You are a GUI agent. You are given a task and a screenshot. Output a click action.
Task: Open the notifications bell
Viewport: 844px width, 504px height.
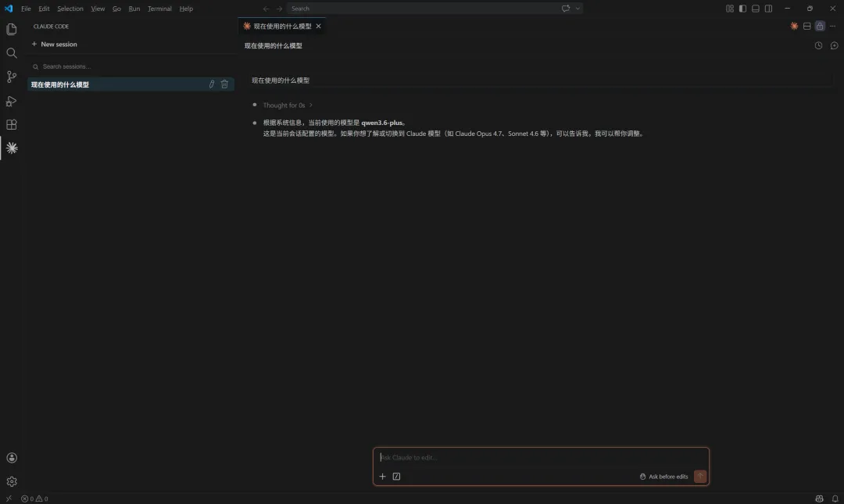[x=835, y=499]
